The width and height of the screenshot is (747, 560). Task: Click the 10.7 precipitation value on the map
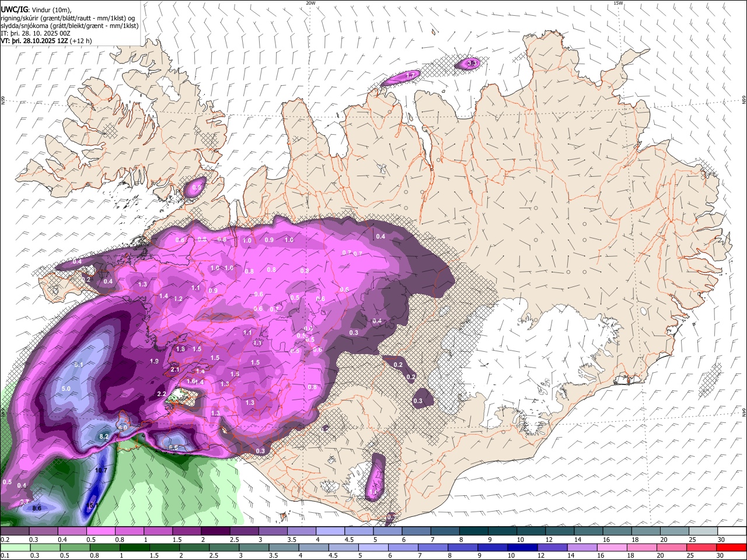click(101, 470)
